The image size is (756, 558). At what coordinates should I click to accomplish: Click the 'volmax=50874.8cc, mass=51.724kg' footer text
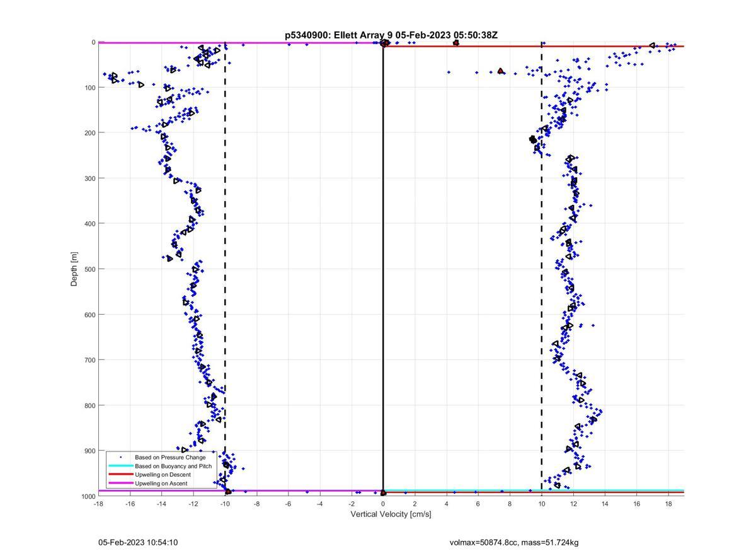tap(514, 542)
